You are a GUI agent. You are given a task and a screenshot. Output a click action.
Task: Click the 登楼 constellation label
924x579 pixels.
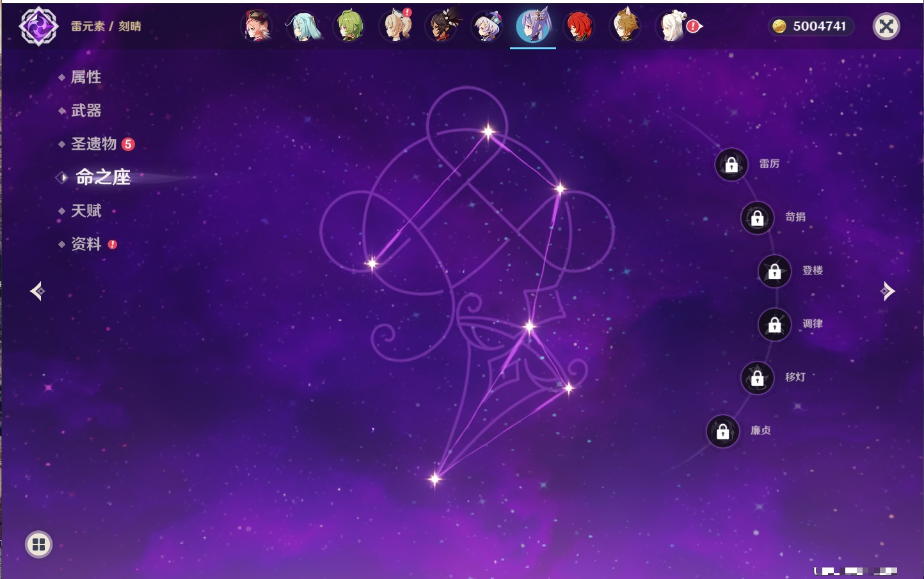pyautogui.click(x=813, y=270)
